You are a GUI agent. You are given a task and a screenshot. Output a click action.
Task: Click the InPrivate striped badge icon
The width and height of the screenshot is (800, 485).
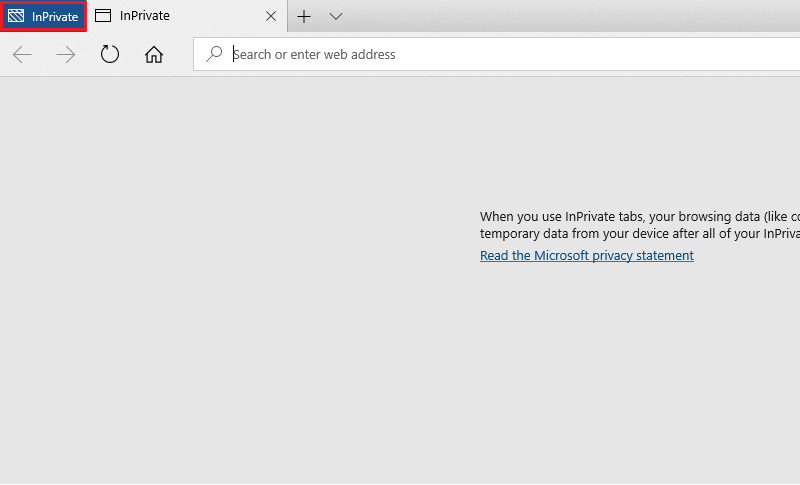(x=17, y=17)
